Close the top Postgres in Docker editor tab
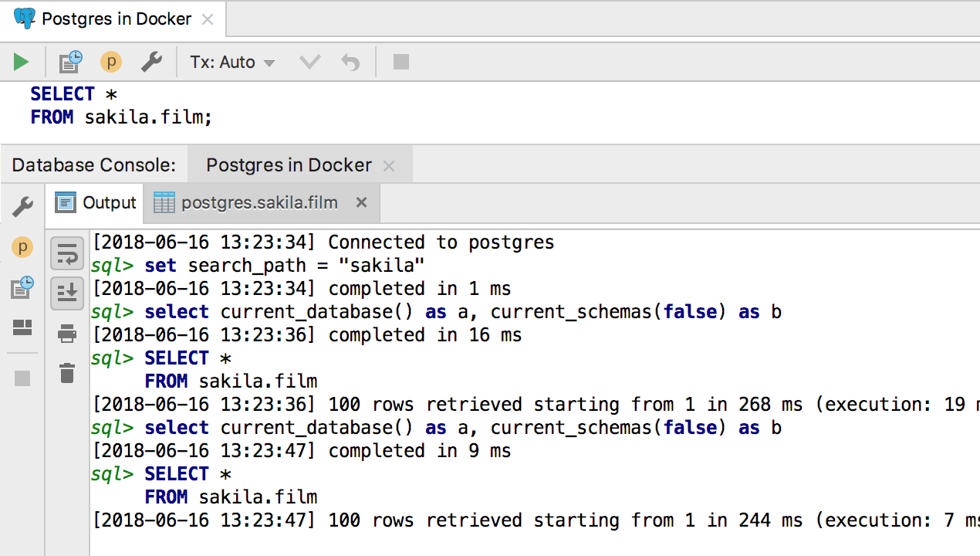Screen dimensions: 980x556 point(208,19)
